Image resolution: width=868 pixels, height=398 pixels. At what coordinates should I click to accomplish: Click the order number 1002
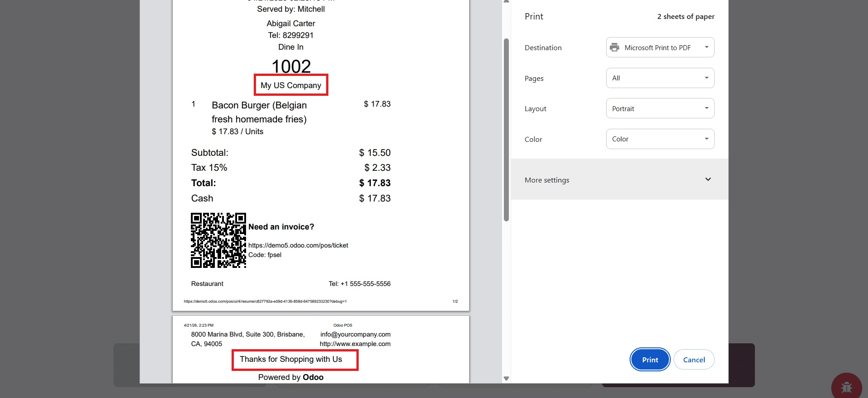pos(291,66)
